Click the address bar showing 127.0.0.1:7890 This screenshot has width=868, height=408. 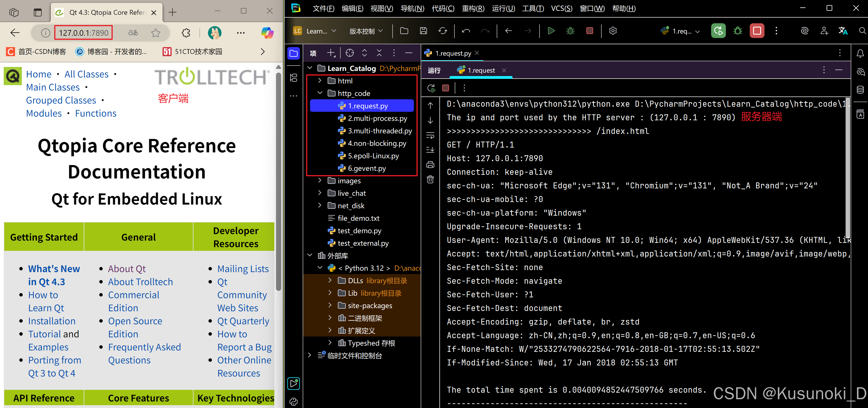coord(84,33)
